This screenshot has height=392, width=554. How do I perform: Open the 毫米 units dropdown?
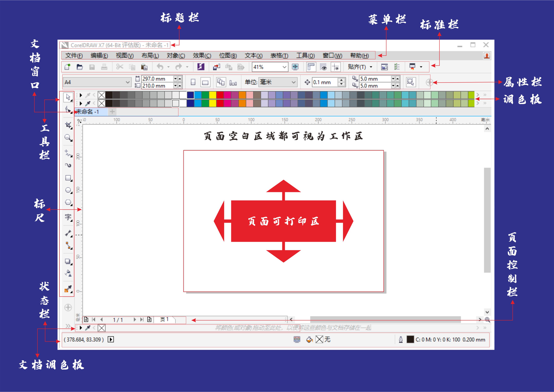(x=293, y=82)
